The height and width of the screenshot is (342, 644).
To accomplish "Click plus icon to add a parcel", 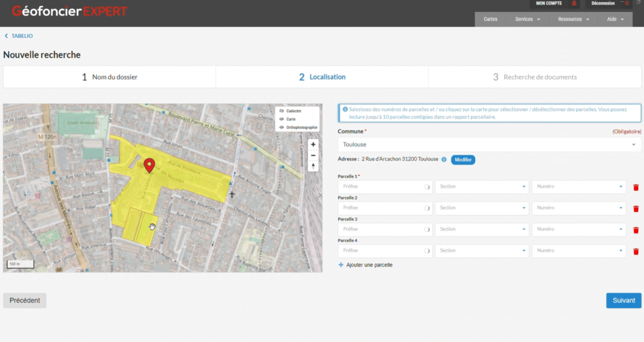I will [341, 265].
